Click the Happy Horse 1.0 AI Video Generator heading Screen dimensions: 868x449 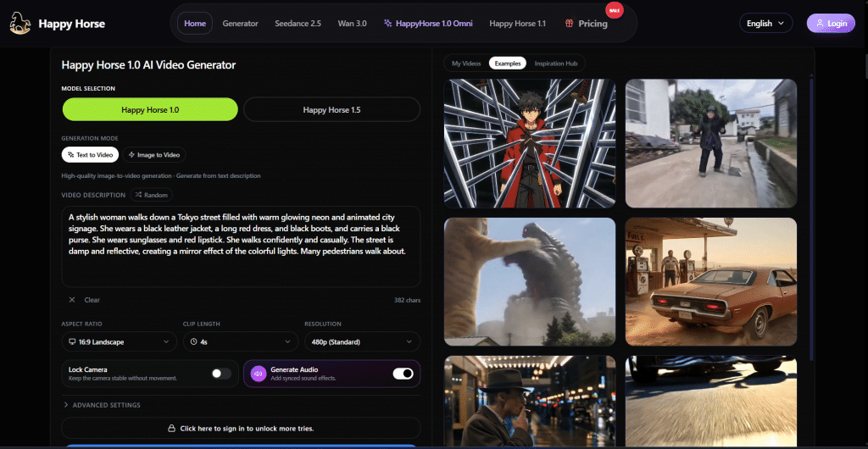pyautogui.click(x=148, y=64)
